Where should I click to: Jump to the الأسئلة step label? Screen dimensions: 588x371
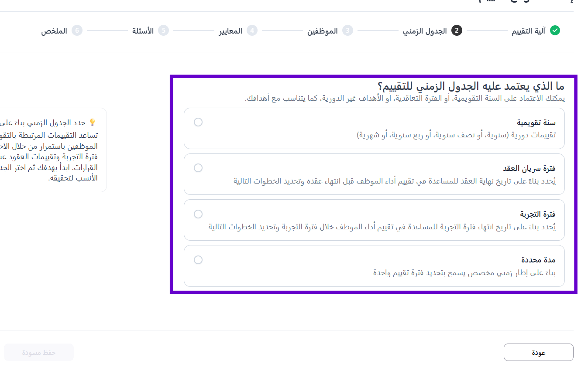pos(143,31)
